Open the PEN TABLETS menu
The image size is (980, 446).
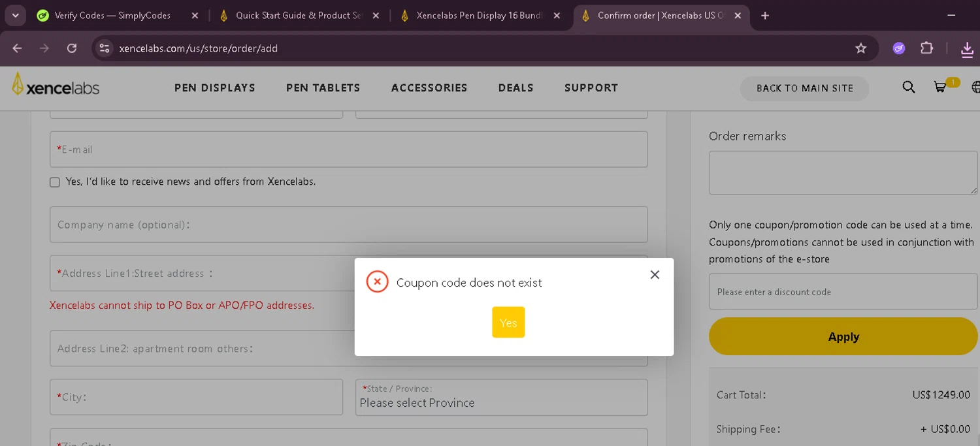323,88
